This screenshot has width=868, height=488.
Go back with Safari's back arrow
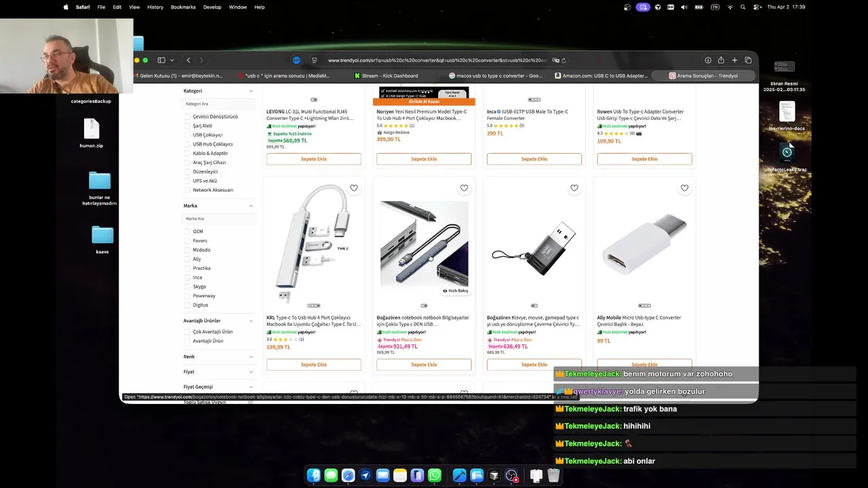coord(189,60)
